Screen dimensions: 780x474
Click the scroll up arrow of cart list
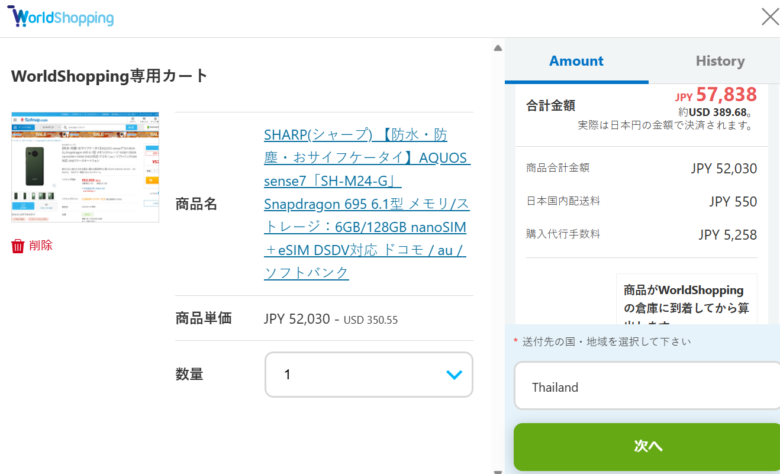pyautogui.click(x=497, y=48)
